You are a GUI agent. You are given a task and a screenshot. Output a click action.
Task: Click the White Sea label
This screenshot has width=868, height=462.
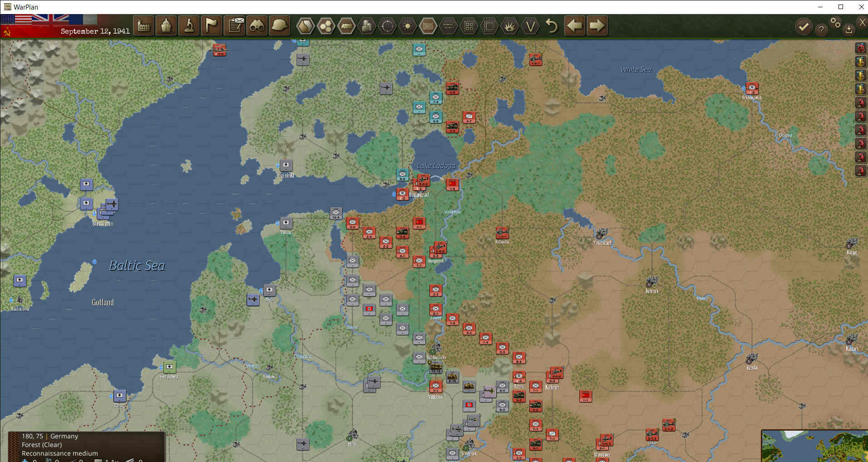[636, 70]
